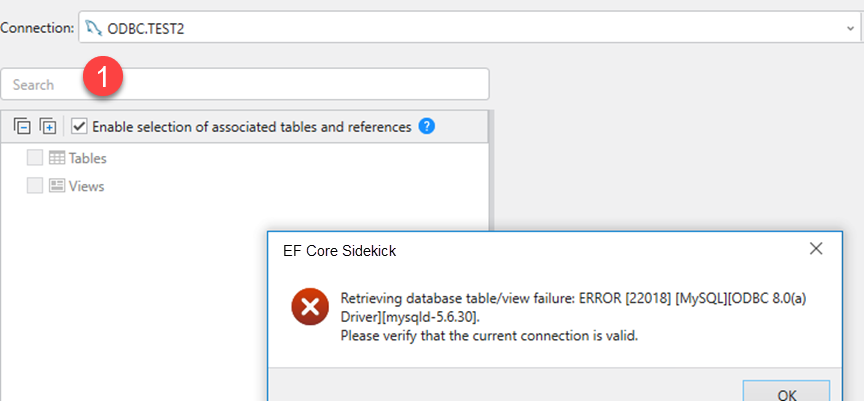Open the blue help question-mark icon

(426, 127)
